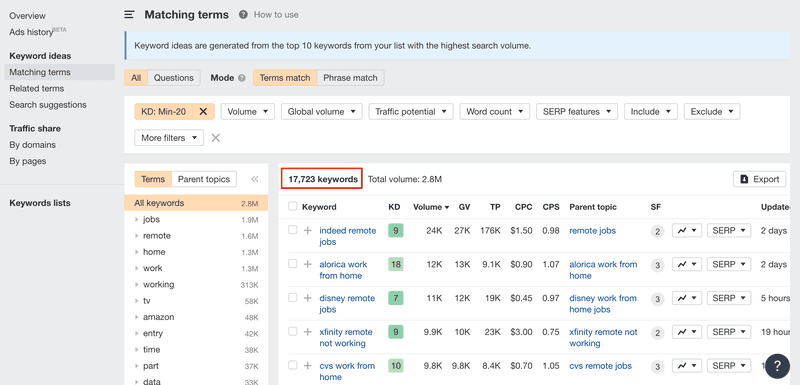Open the Traffic potential filter dropdown
This screenshot has width=800, height=385.
point(411,112)
